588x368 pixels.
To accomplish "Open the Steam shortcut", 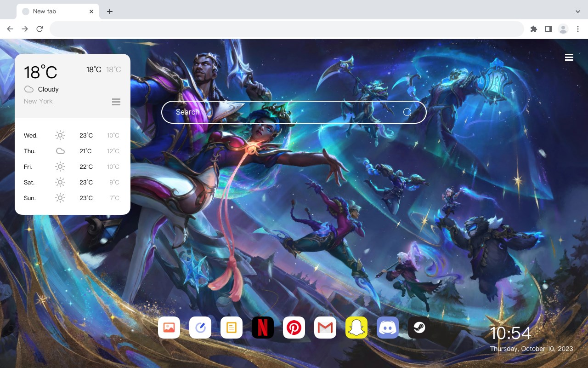I will [419, 328].
